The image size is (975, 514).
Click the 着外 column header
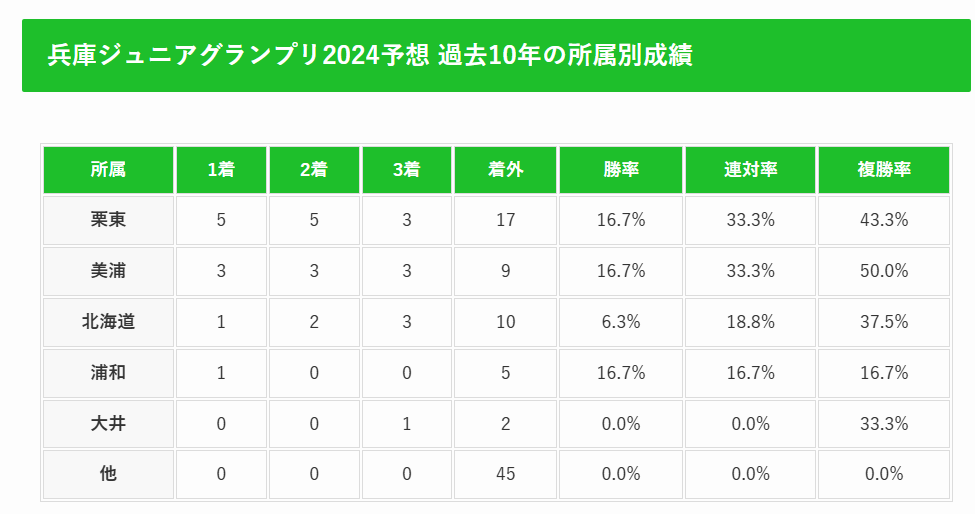(506, 170)
